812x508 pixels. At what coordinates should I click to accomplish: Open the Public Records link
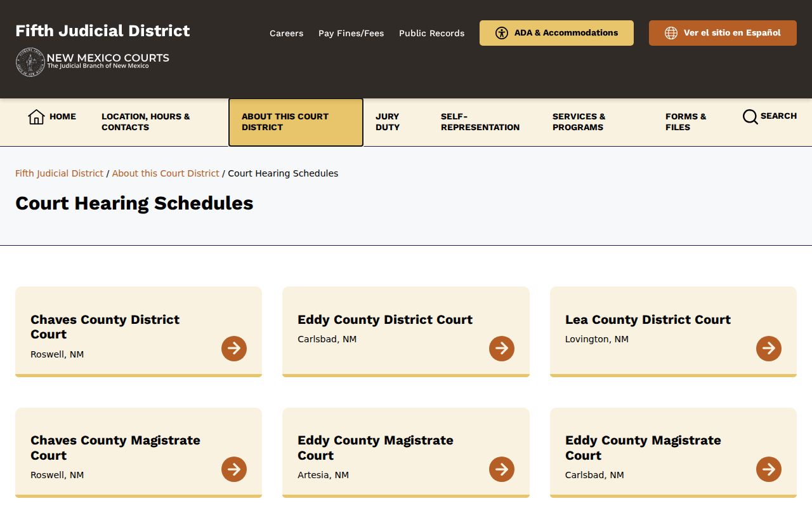pos(432,33)
